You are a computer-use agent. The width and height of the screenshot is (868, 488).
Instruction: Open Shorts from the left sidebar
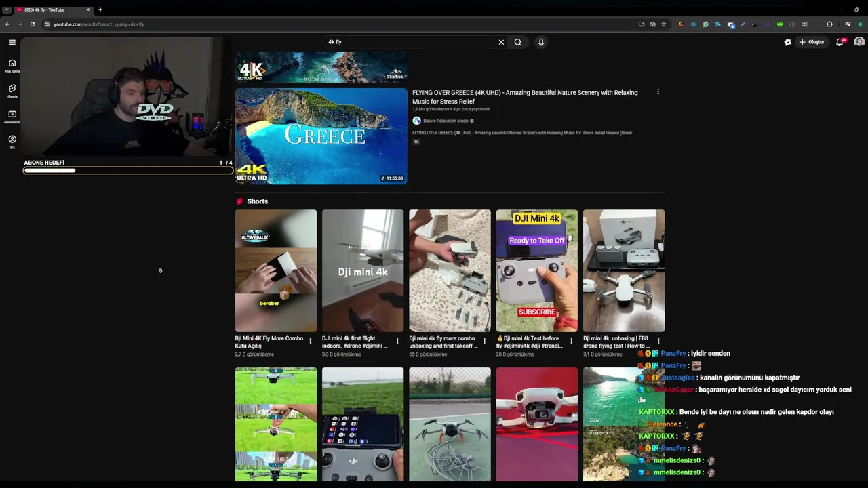(x=12, y=91)
